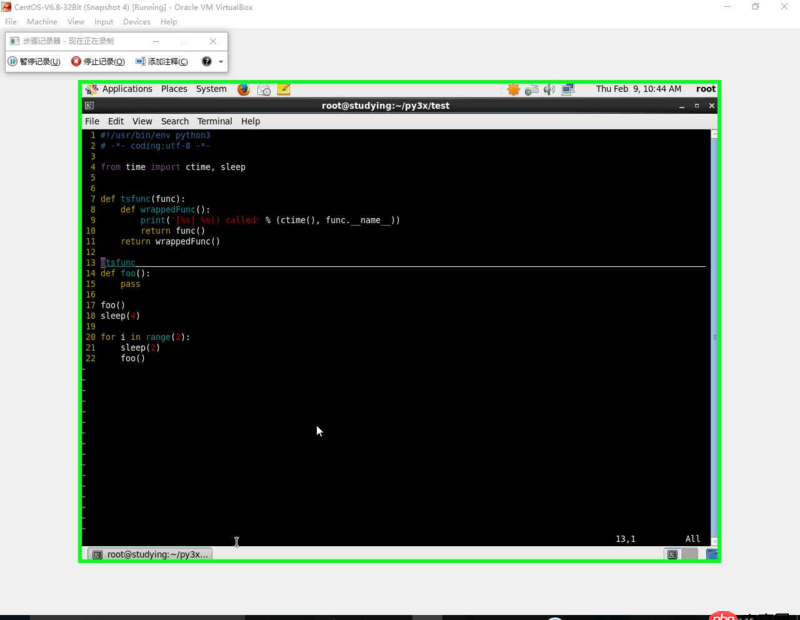
Task: Stop the Steps Recorder recording
Action: point(97,61)
